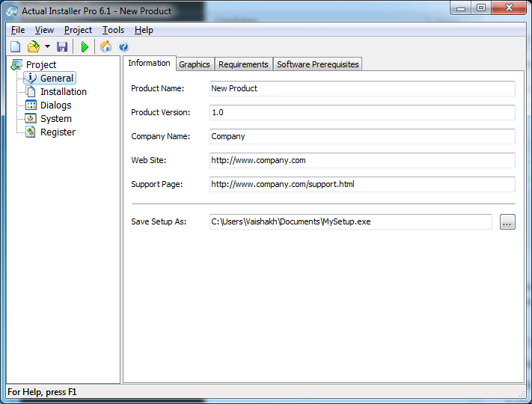Click the Dialogs icon in the tree
The width and height of the screenshot is (532, 404).
tap(31, 105)
